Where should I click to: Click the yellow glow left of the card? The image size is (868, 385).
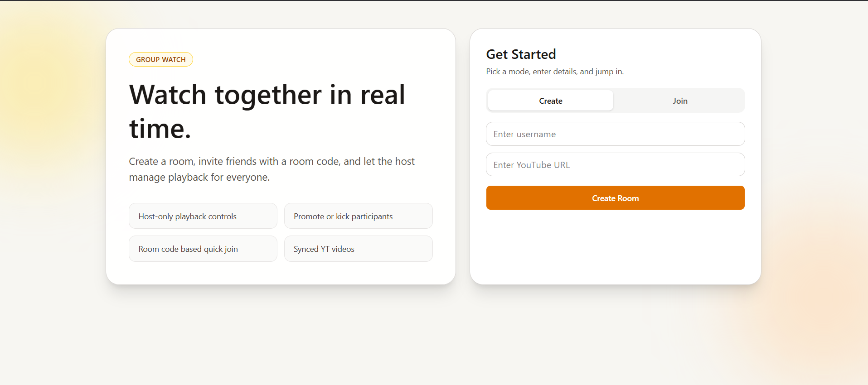point(50,91)
